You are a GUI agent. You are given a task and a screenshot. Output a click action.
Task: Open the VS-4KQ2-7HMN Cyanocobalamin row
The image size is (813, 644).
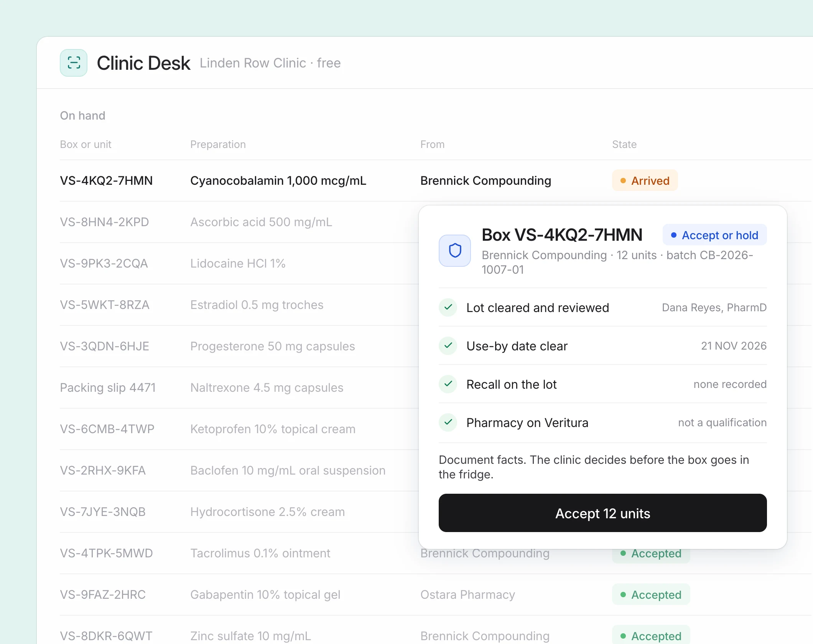pyautogui.click(x=436, y=181)
